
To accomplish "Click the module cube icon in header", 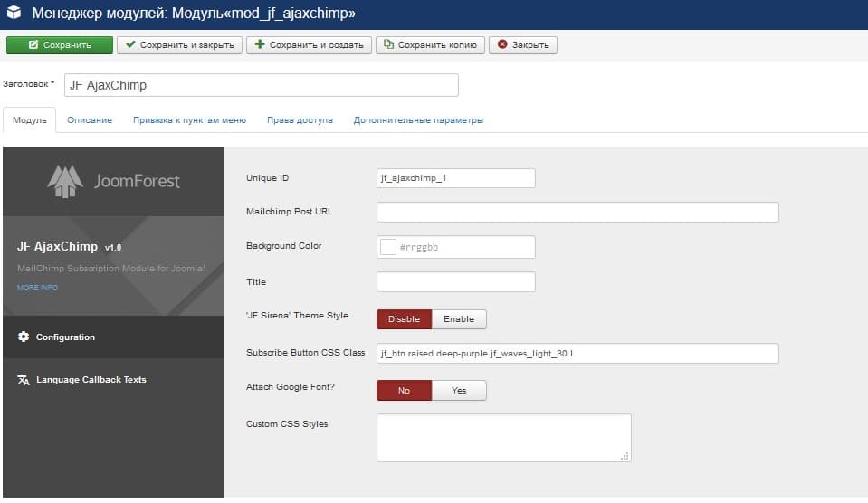I will pyautogui.click(x=14, y=12).
